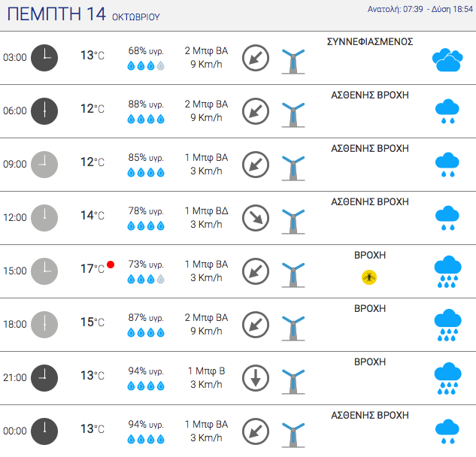Click the light rain cloud icon at 00:00
This screenshot has width=476, height=457.
(447, 431)
